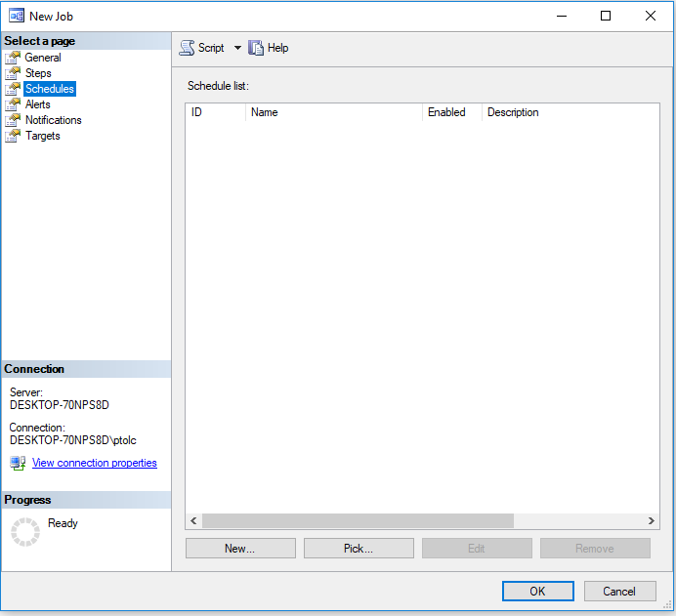Image resolution: width=676 pixels, height=616 pixels.
Task: Click the Targets page icon
Action: (13, 136)
